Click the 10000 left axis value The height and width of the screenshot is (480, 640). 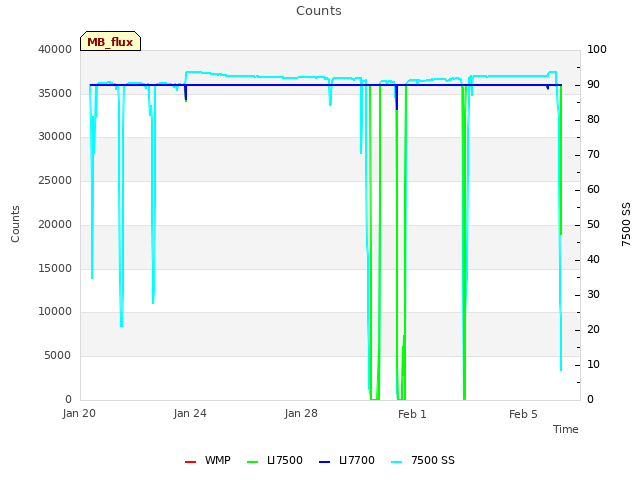(x=55, y=312)
